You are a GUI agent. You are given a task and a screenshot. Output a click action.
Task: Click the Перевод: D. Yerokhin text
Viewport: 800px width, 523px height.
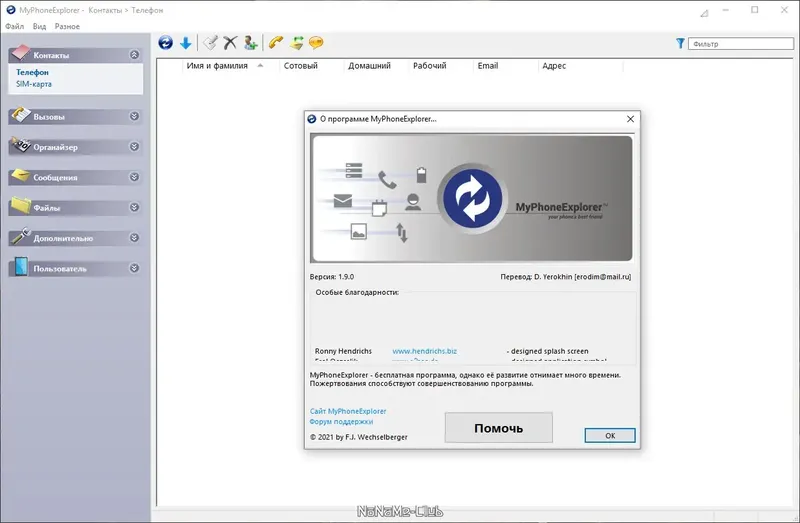pos(566,277)
